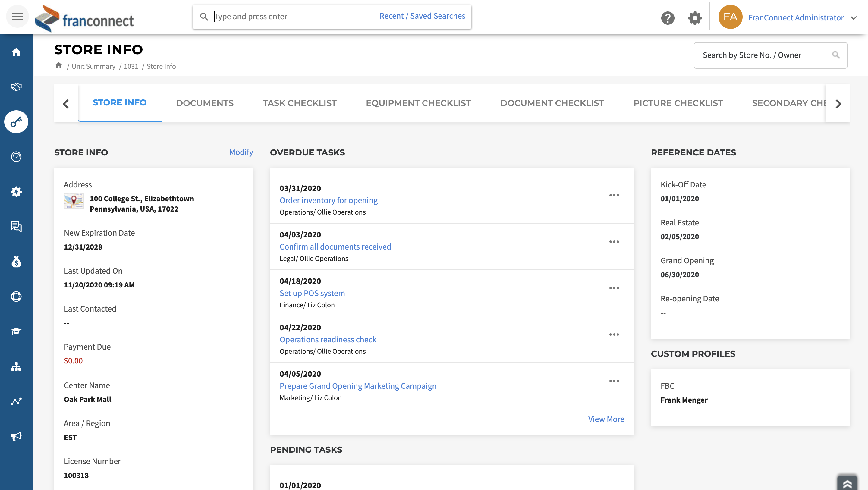Click the help question mark icon

point(668,19)
